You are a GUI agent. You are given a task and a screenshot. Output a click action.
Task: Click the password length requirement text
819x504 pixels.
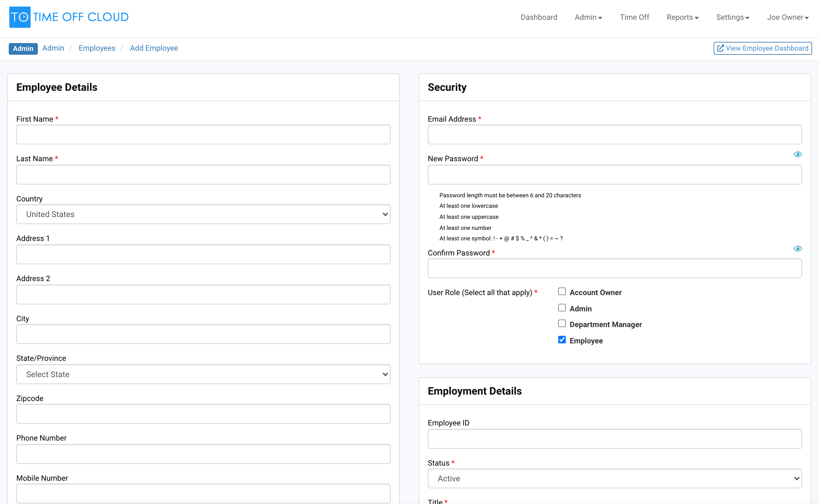point(510,195)
